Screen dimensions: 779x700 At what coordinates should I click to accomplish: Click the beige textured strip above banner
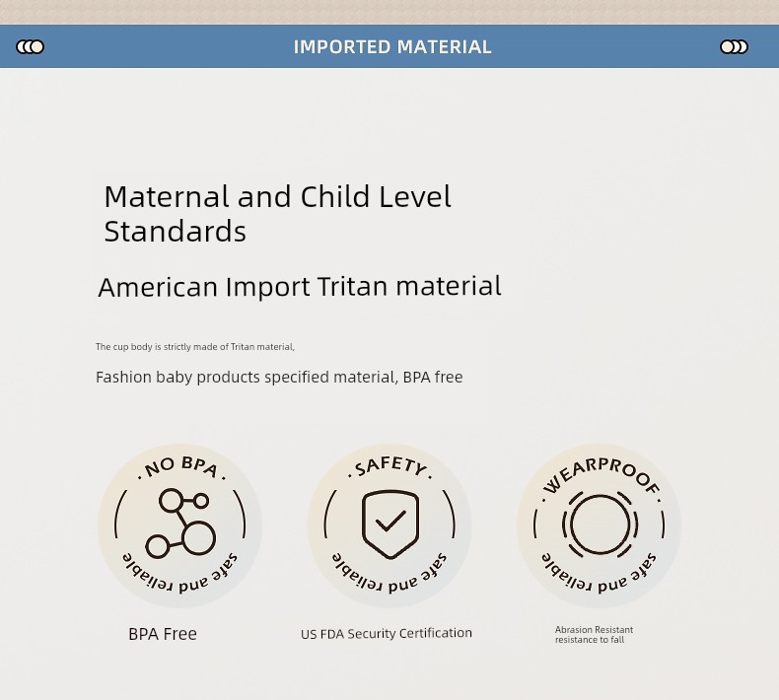tap(389, 12)
